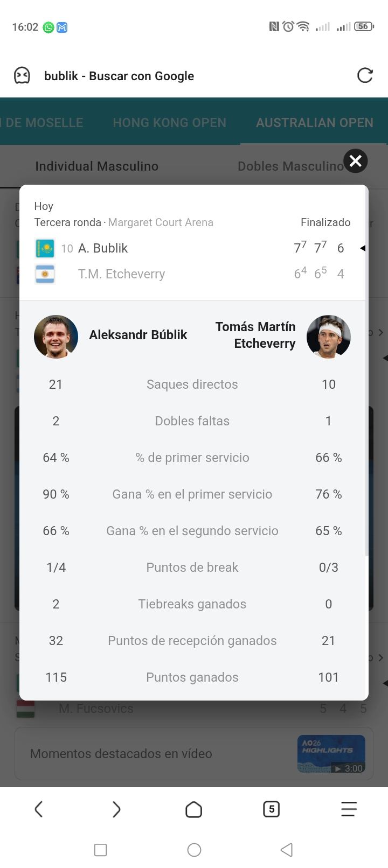The width and height of the screenshot is (388, 868).
Task: Play the AO26 Highlights video thumbnail
Action: [331, 754]
